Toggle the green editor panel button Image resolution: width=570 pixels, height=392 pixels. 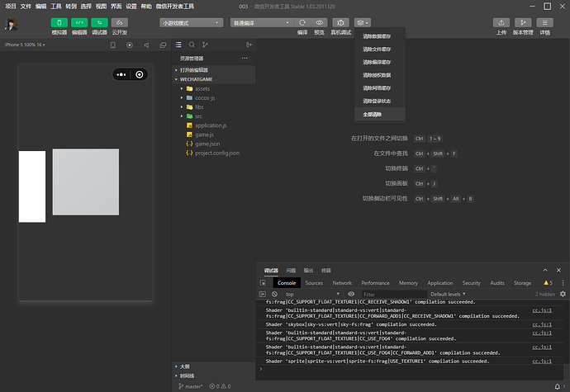click(79, 22)
